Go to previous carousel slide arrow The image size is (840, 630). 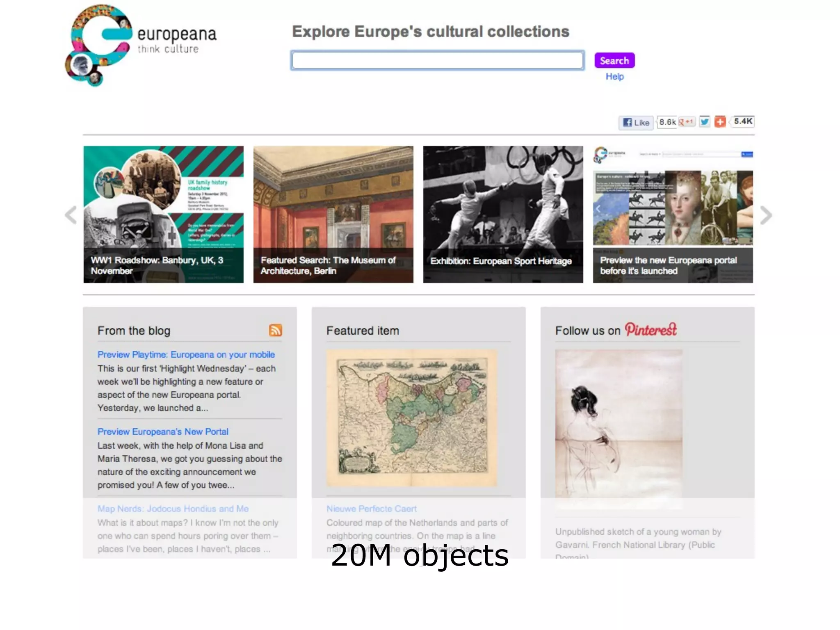pyautogui.click(x=71, y=215)
